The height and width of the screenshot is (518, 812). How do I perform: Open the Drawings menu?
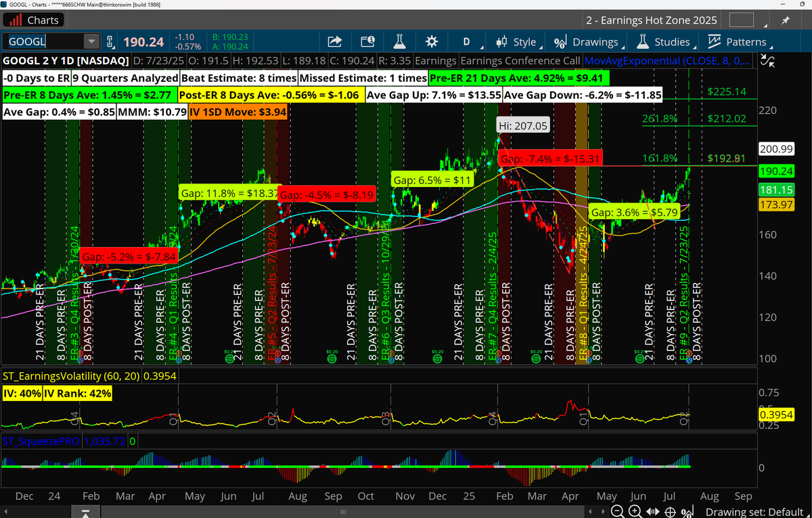(587, 42)
